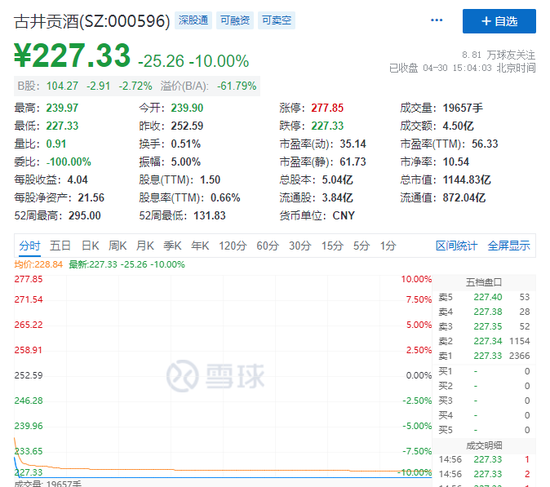This screenshot has width=550, height=487.
Task: Click the 卖5 order row at 227.40
Action: (x=484, y=297)
